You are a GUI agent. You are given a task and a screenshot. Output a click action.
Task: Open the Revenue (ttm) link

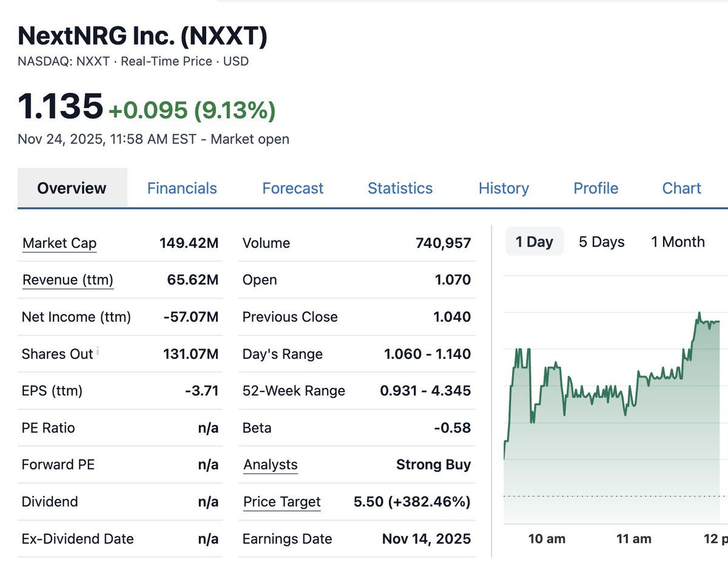pos(68,280)
